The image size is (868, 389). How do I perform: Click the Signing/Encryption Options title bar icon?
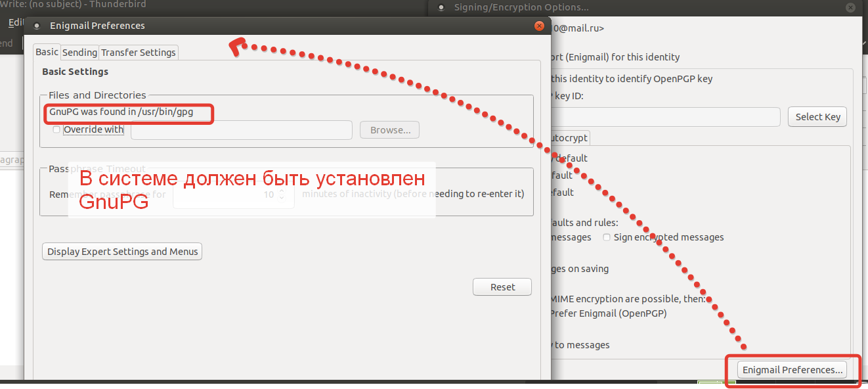click(x=441, y=8)
